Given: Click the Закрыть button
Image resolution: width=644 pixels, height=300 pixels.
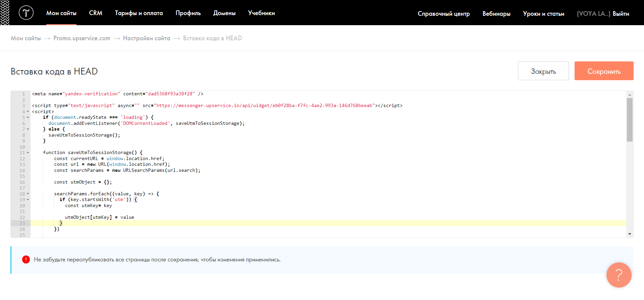Looking at the screenshot, I should 543,71.
